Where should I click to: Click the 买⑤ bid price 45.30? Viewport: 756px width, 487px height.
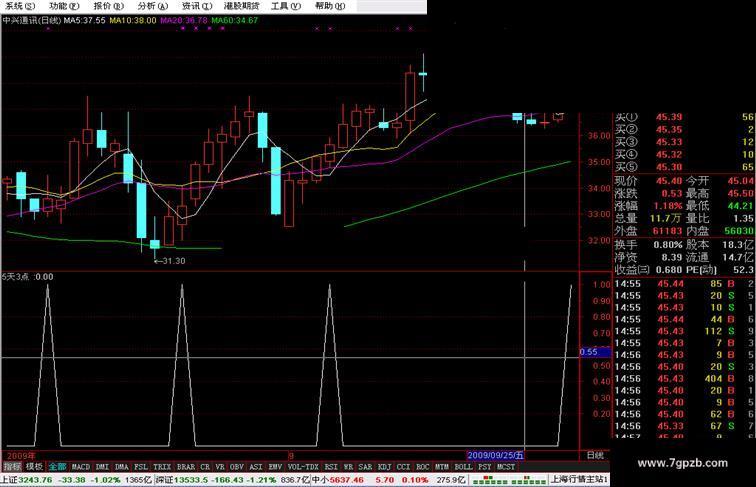[669, 167]
